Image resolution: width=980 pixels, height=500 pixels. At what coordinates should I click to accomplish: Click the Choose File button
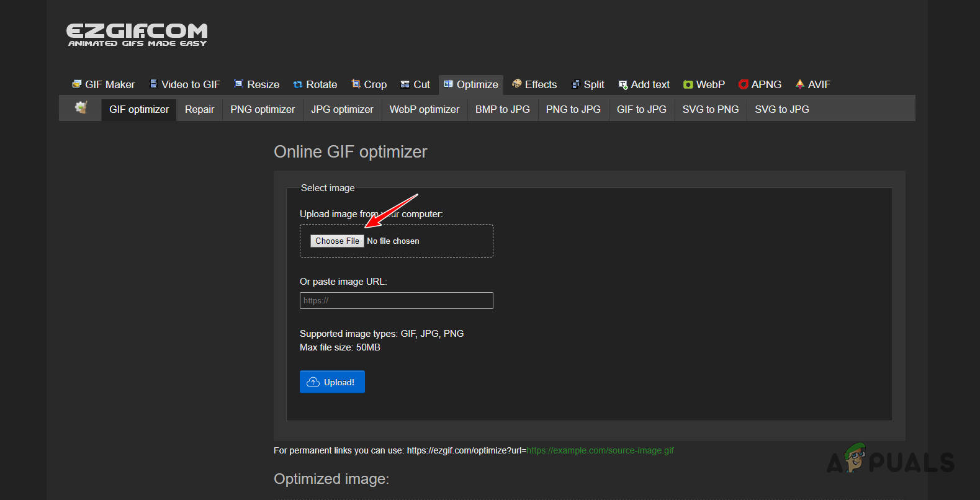(x=337, y=241)
